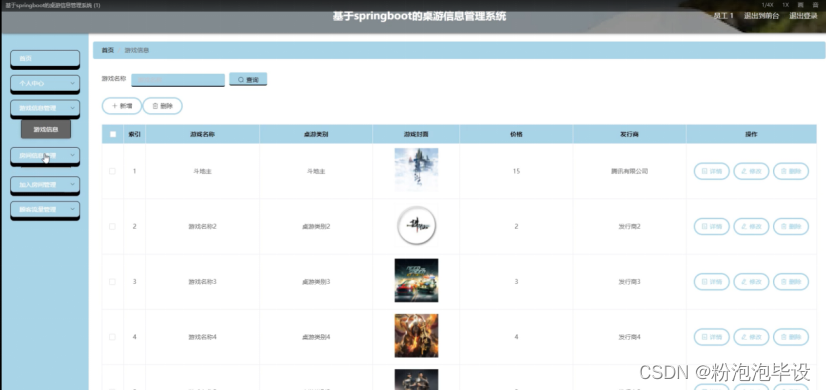826x391 pixels.
Task: Click 修改 for 游戏名称4 row
Action: point(751,337)
